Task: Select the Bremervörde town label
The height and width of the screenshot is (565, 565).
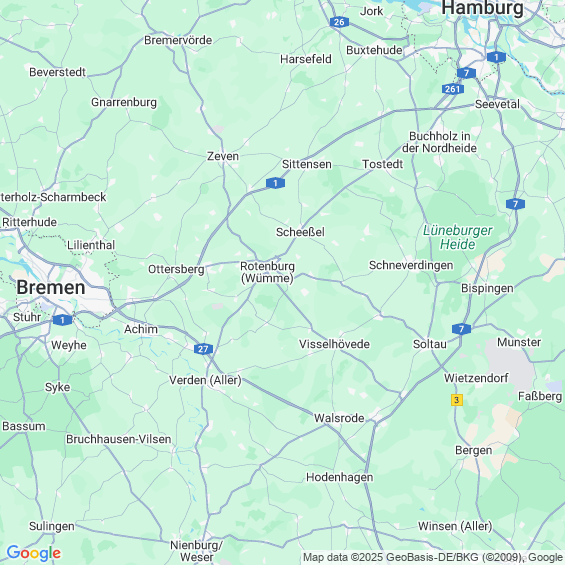Action: coord(178,40)
